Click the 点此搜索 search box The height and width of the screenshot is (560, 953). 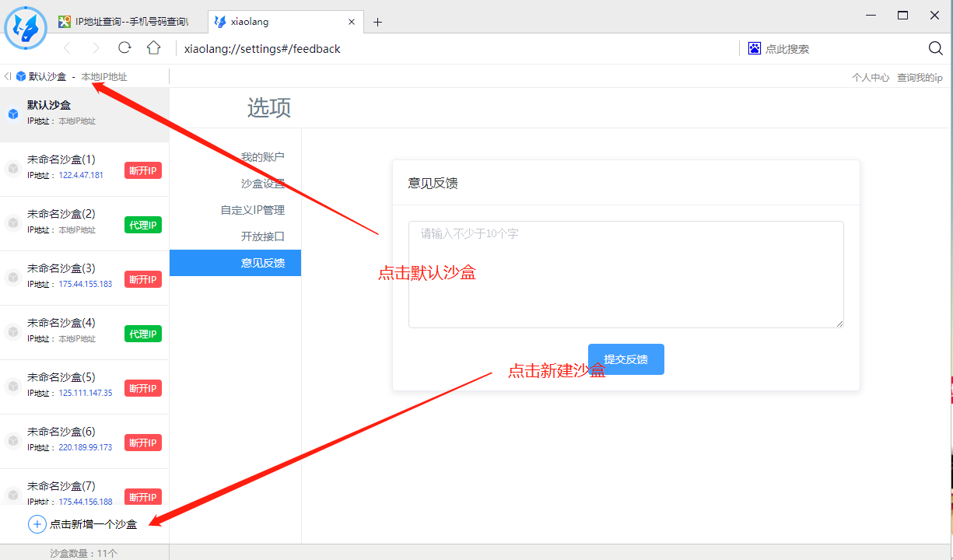point(787,48)
